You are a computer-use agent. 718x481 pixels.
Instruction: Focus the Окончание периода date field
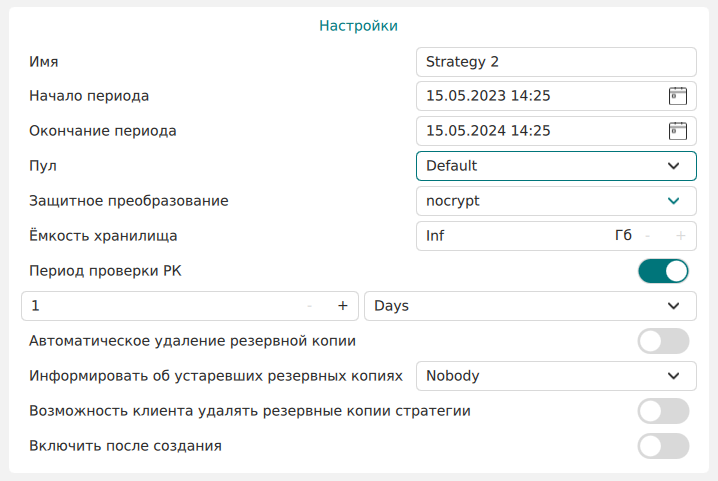point(540,131)
